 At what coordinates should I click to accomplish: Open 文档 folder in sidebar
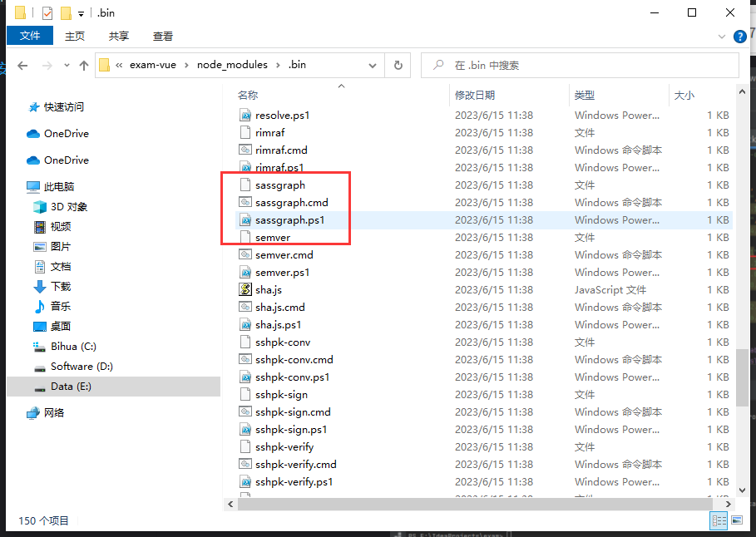pyautogui.click(x=61, y=267)
